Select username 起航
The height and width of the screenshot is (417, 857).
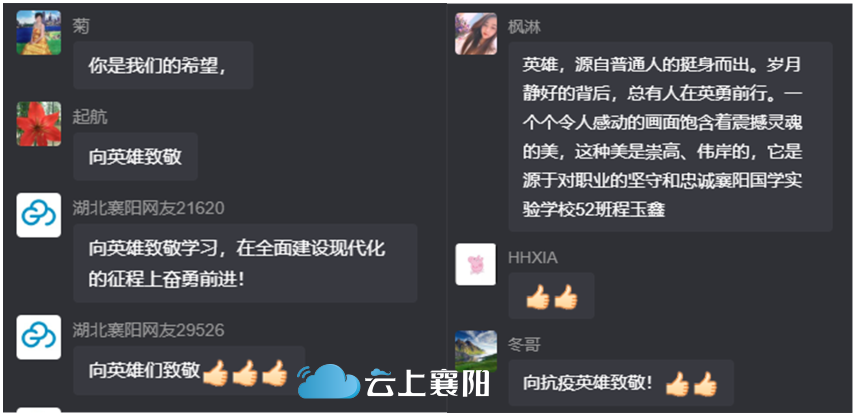(90, 117)
